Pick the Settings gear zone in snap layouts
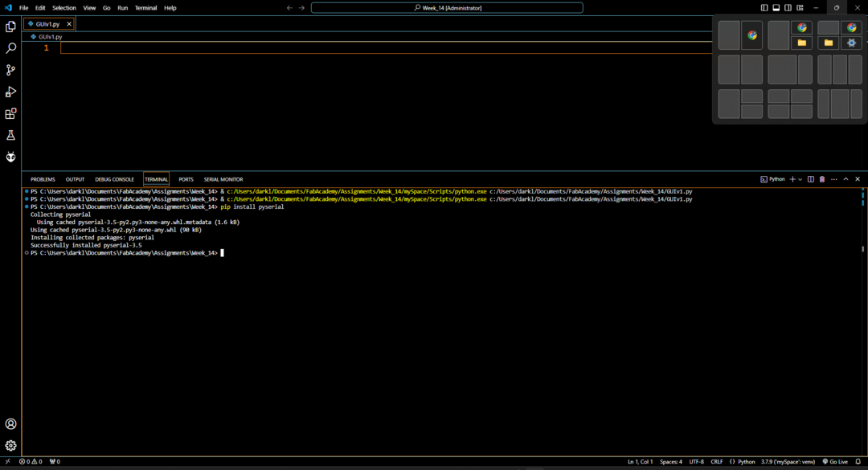The image size is (868, 470). pos(851,43)
